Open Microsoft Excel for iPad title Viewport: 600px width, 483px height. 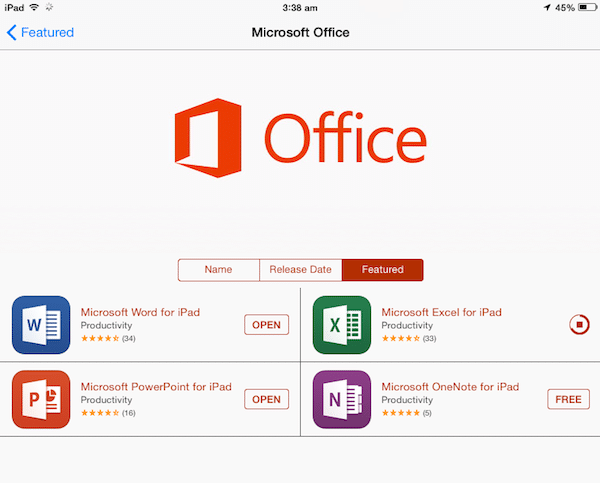pos(441,312)
